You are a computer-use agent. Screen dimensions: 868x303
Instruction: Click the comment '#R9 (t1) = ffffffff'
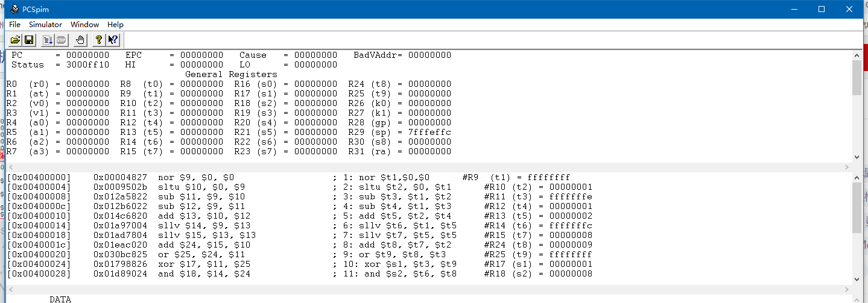(x=516, y=178)
